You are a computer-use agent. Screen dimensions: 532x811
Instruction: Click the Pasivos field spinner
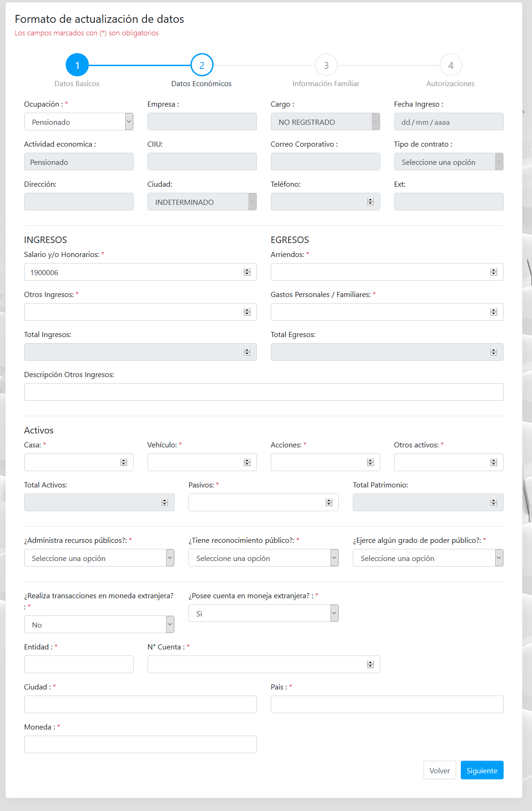(329, 503)
